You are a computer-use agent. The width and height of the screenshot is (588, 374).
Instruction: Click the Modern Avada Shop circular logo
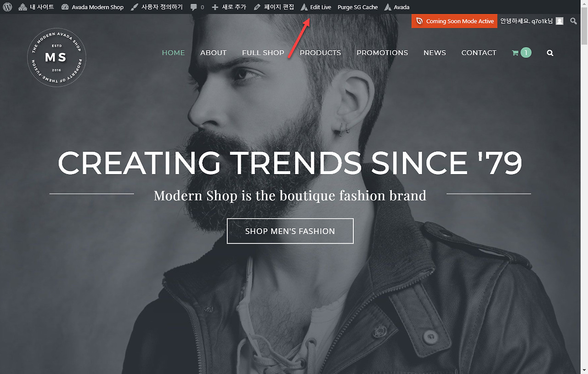coord(57,58)
